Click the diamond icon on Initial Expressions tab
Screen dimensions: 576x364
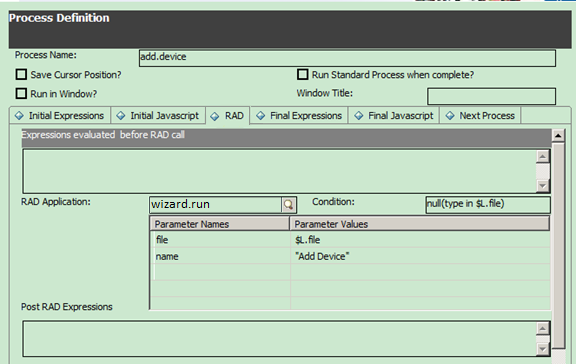(x=19, y=116)
